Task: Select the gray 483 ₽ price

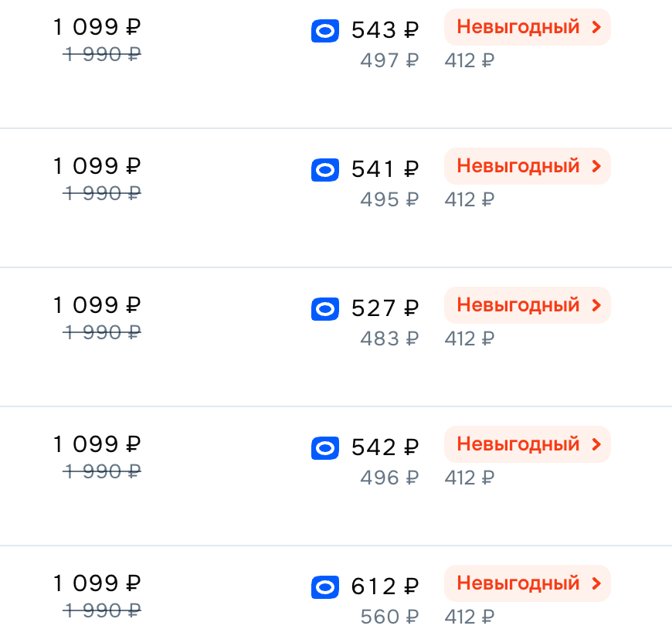Action: (x=389, y=339)
